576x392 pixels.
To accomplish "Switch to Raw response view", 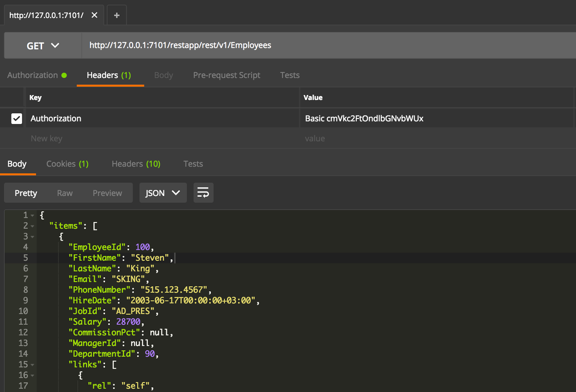I will click(x=64, y=193).
